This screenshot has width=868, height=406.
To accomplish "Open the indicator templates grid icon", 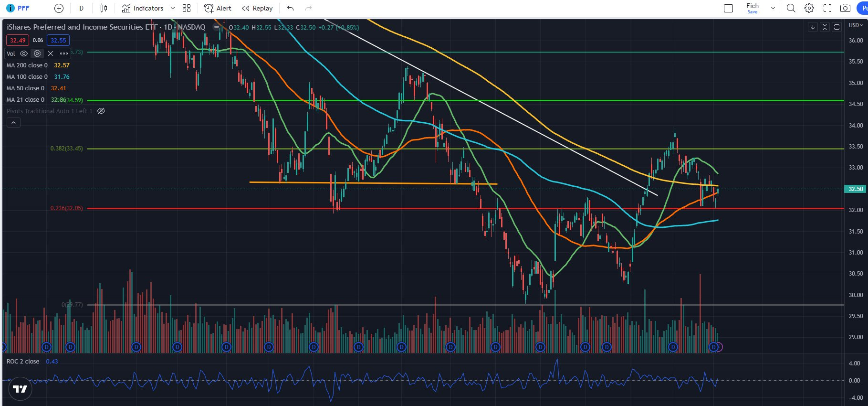I will (187, 8).
